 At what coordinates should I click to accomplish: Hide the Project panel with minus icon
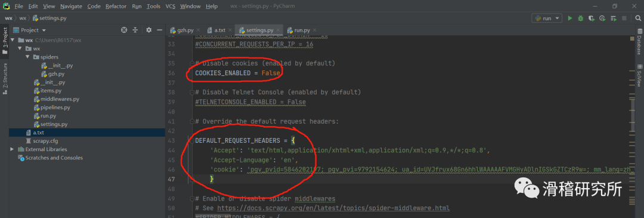click(160, 30)
